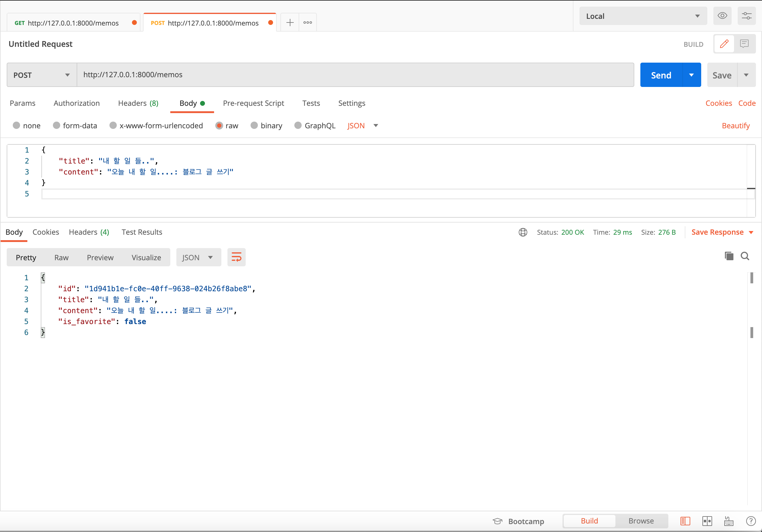The image size is (762, 532).
Task: Click the request URL input field
Action: (x=355, y=75)
